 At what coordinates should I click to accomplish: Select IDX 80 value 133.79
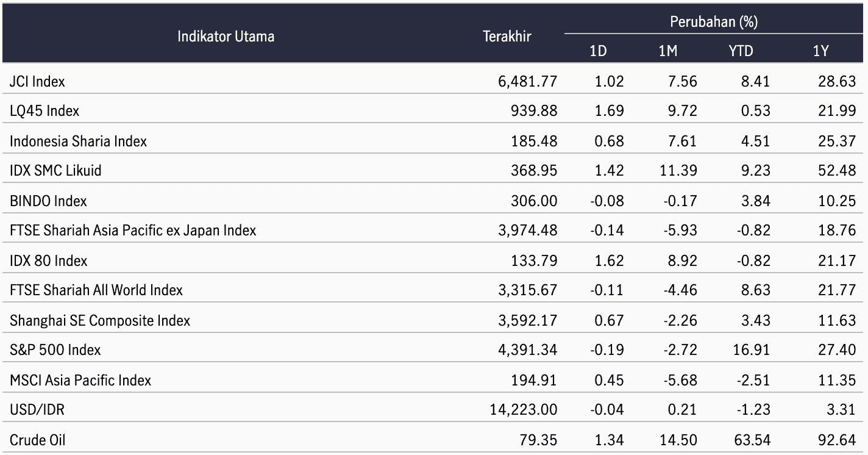534,260
